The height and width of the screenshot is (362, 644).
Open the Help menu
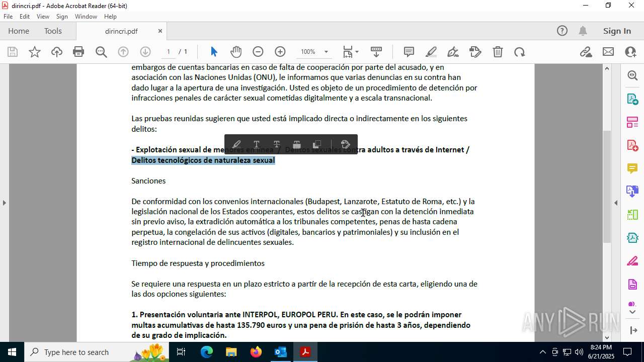coord(110,17)
